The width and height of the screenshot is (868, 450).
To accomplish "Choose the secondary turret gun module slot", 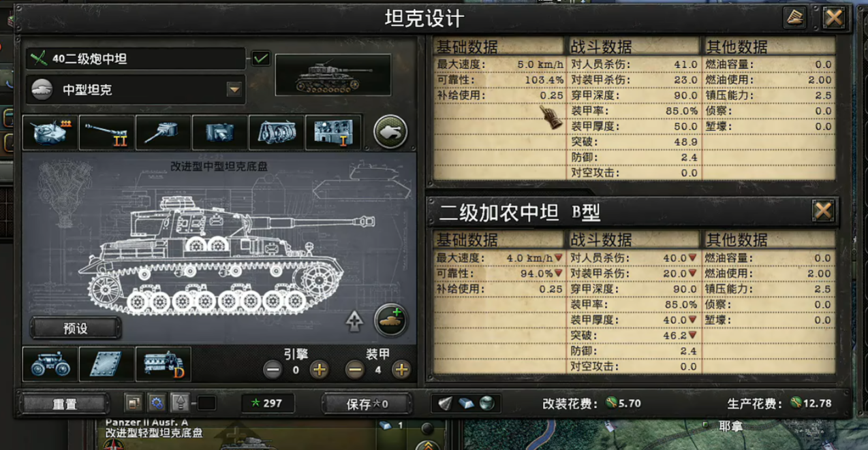I will pyautogui.click(x=163, y=132).
